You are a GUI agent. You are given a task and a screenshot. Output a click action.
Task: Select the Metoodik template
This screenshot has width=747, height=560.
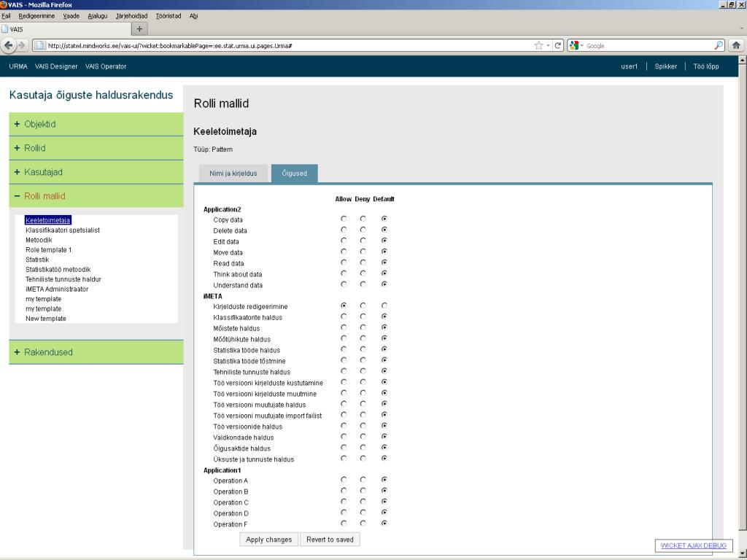(39, 240)
